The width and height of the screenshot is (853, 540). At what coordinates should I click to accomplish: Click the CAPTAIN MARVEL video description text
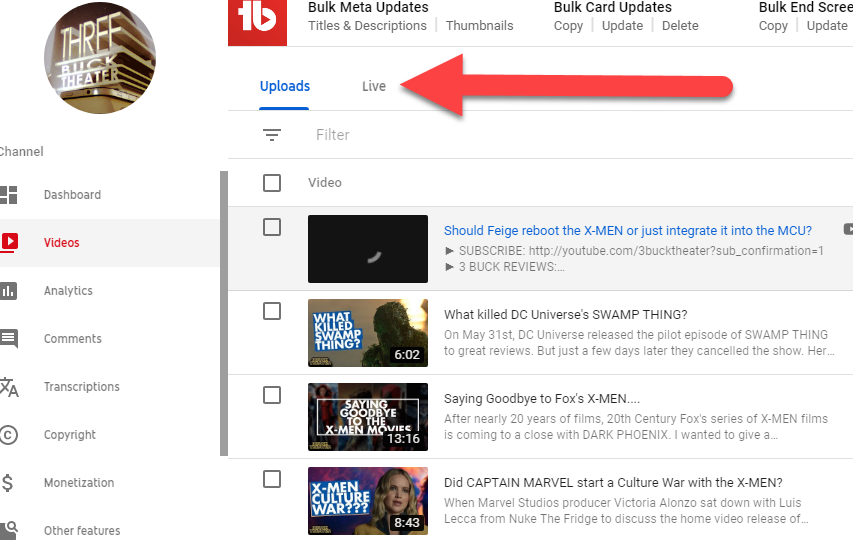click(x=626, y=511)
